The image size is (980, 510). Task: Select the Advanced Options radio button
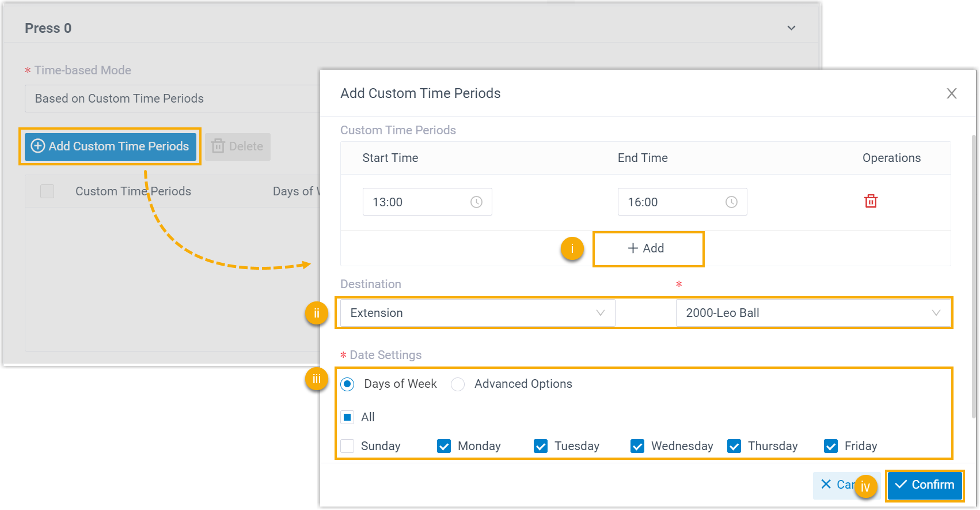pos(458,384)
